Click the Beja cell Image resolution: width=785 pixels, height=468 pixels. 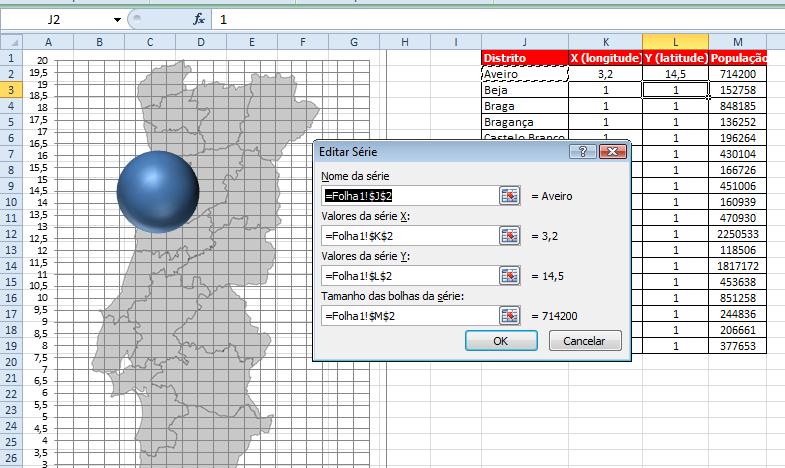coord(525,90)
